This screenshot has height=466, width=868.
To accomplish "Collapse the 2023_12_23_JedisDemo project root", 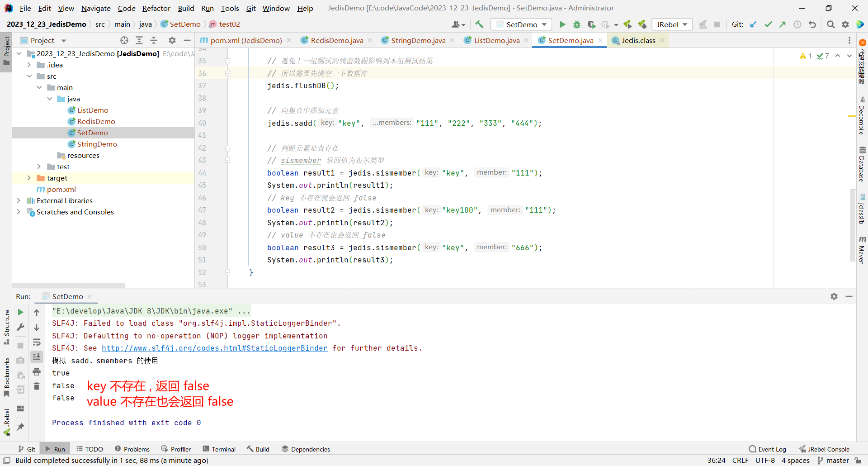I will (x=19, y=53).
